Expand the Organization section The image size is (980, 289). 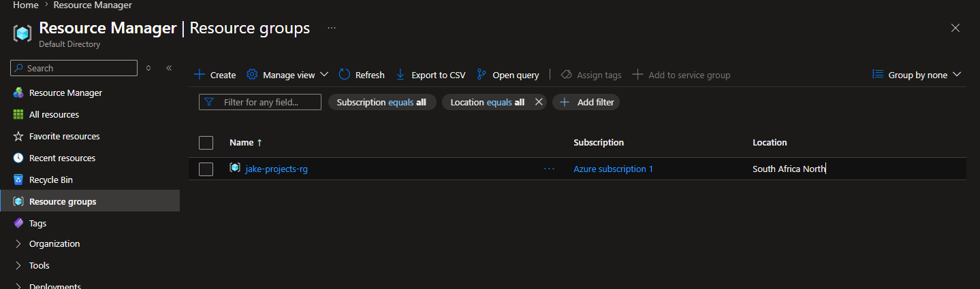(54, 243)
